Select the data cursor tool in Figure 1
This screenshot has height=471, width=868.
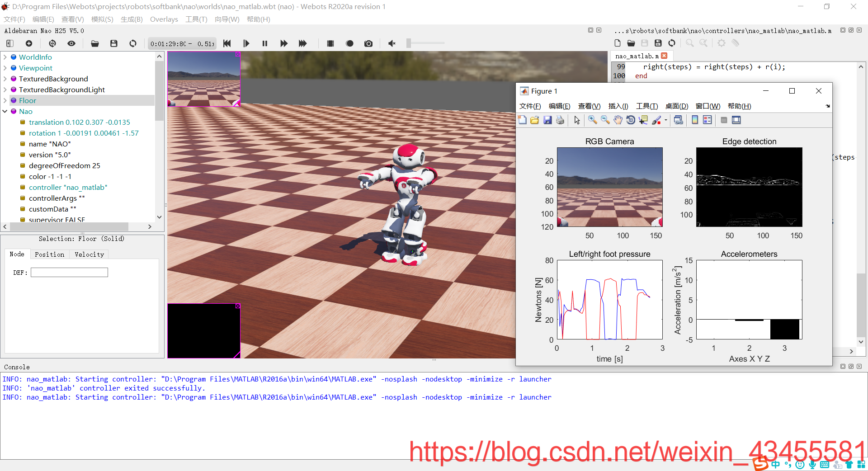643,120
